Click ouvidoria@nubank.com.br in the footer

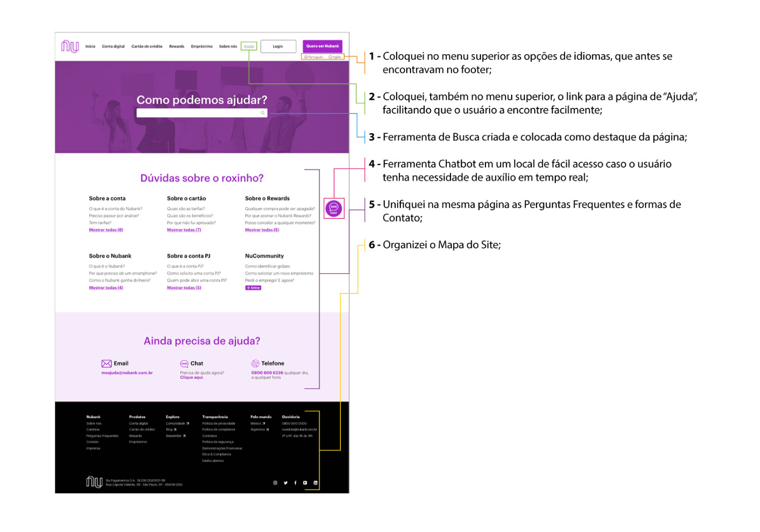299,430
